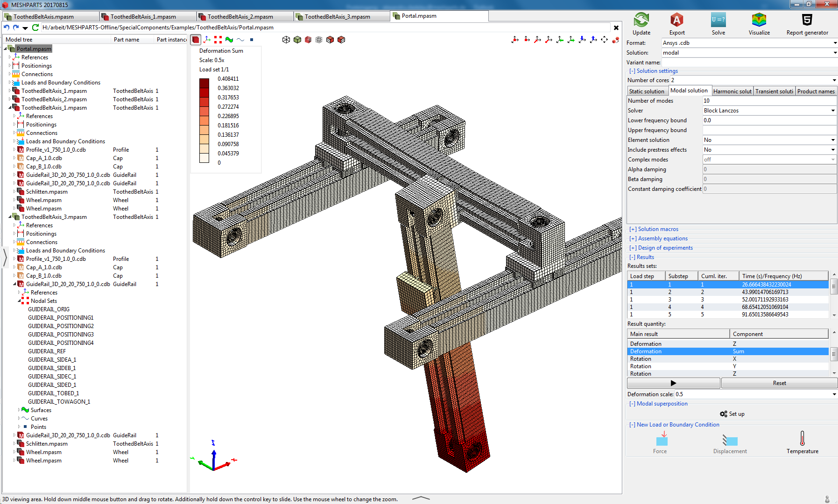Viewport: 838px width, 504px height.
Task: Open the Format dropdown showing Ansys .cdb
Action: point(749,43)
